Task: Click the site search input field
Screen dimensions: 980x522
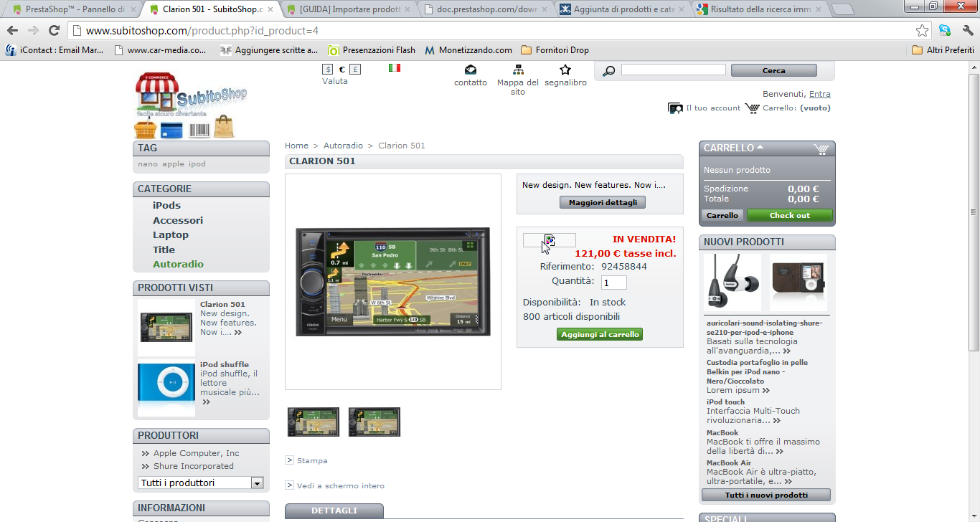Action: pos(673,70)
